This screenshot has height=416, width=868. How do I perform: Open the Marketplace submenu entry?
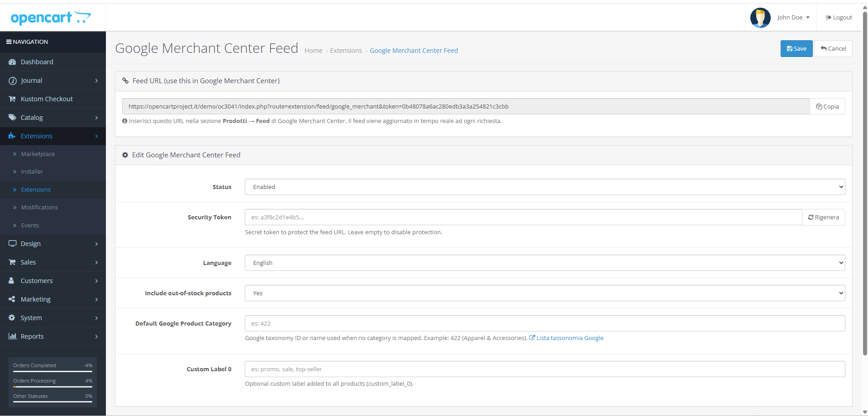[38, 154]
